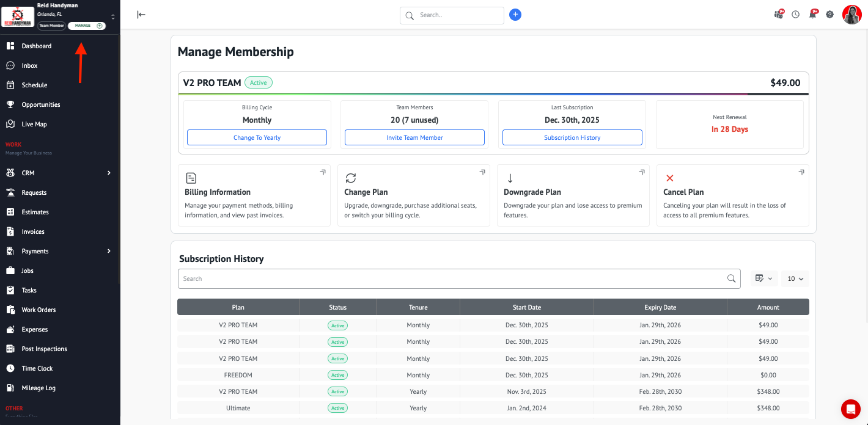Click the help question mark icon
Image resolution: width=868 pixels, height=425 pixels.
[829, 15]
